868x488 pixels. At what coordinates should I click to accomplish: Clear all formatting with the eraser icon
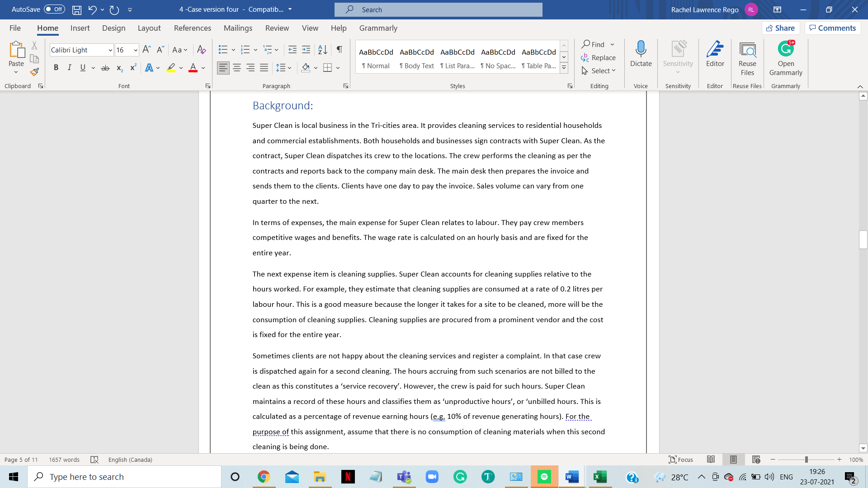coord(201,50)
